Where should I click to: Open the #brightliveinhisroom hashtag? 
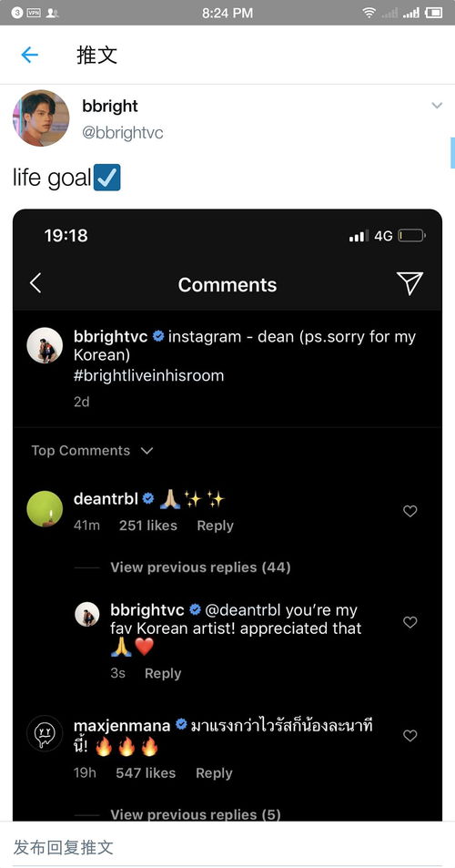[x=148, y=376]
